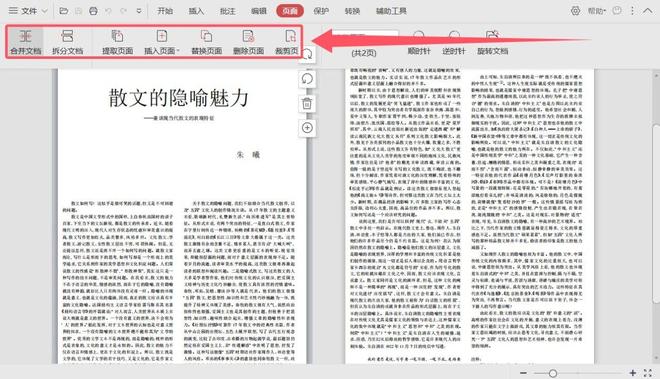
Task: Click the 拆分文档 split document icon
Action: coord(67,37)
